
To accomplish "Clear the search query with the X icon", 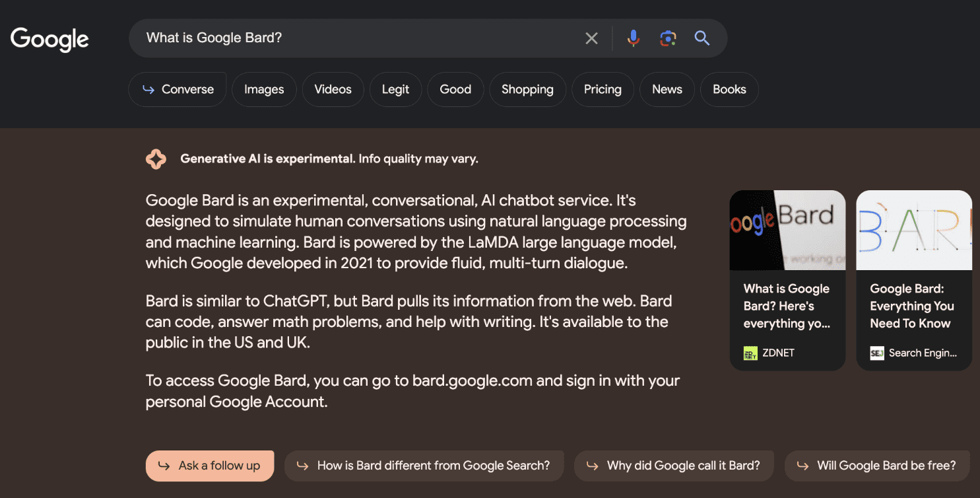I will 591,38.
